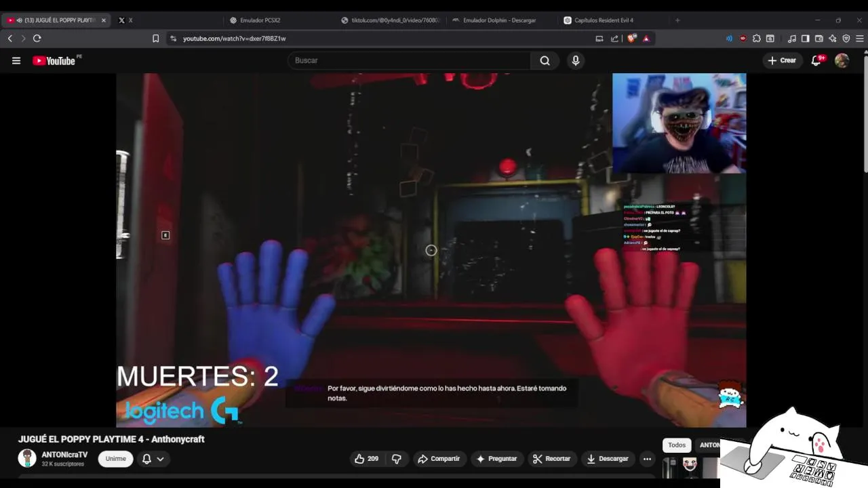Click the Compartir share button
The width and height of the screenshot is (868, 488).
[439, 459]
